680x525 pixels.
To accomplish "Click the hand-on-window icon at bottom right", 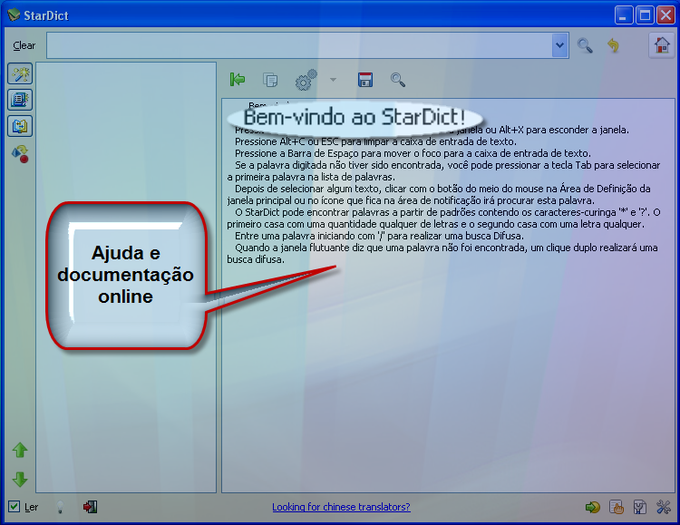I will click(x=616, y=507).
